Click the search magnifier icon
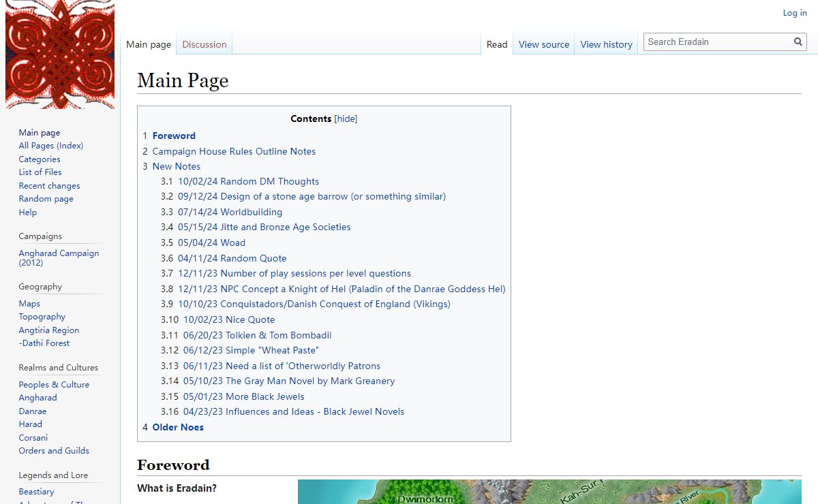The width and height of the screenshot is (818, 504). pyautogui.click(x=798, y=42)
